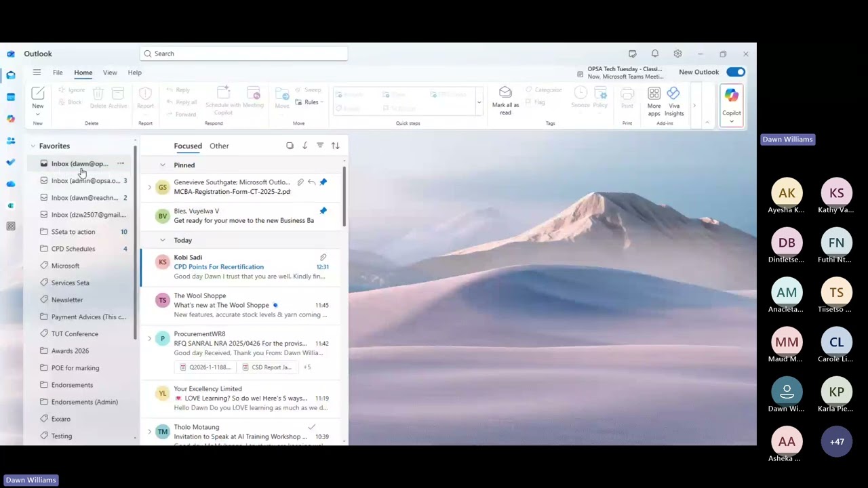Collapse the Today group
The height and width of the screenshot is (488, 868).
pos(163,240)
